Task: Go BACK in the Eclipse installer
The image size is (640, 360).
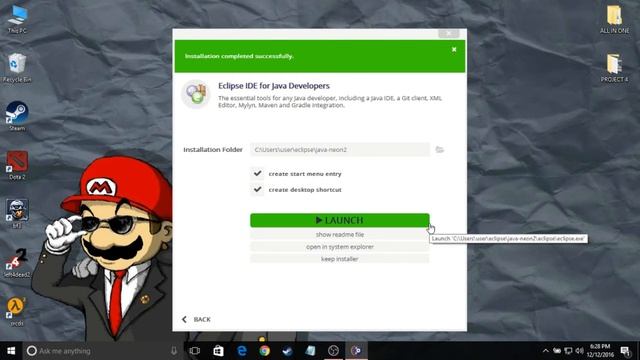Action: pyautogui.click(x=196, y=319)
